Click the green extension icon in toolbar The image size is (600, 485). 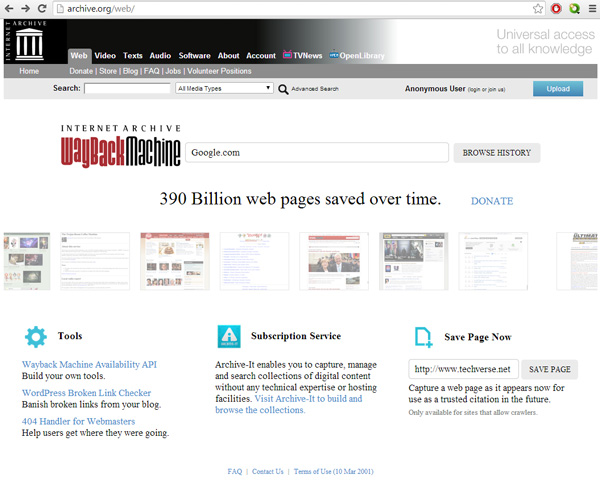pyautogui.click(x=574, y=8)
